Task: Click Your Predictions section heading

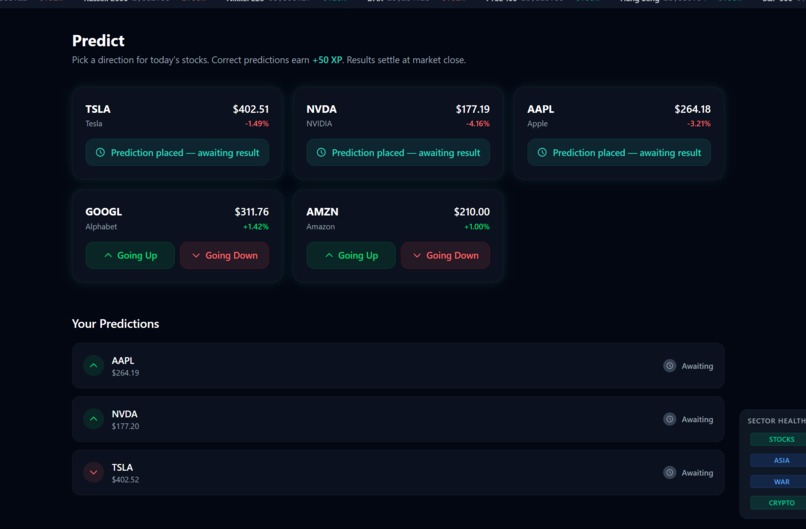Action: click(x=116, y=324)
